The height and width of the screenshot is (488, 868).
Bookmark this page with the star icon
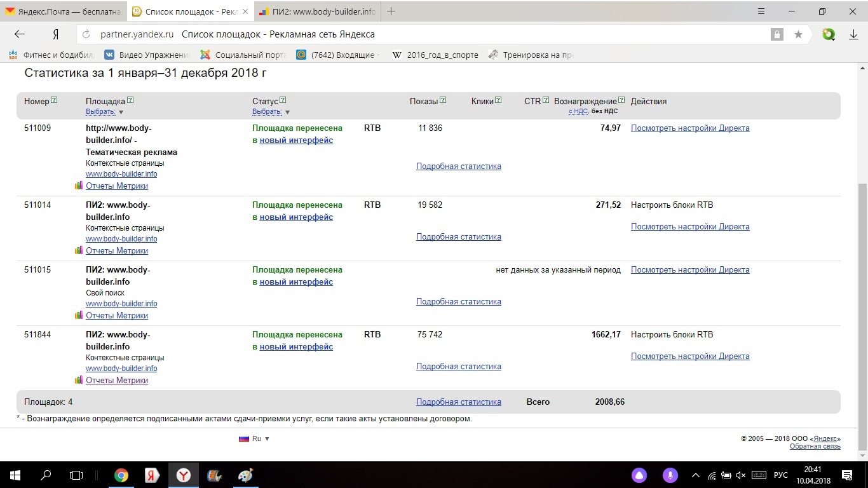tap(798, 34)
